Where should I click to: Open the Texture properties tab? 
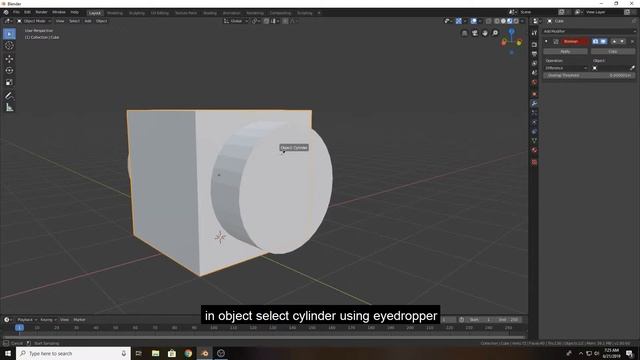pos(534,162)
